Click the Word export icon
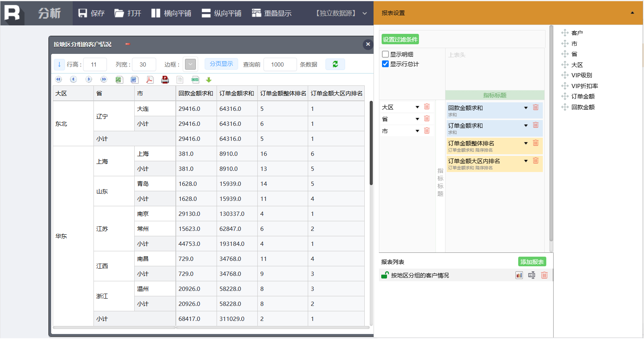This screenshot has height=339, width=644. [134, 80]
